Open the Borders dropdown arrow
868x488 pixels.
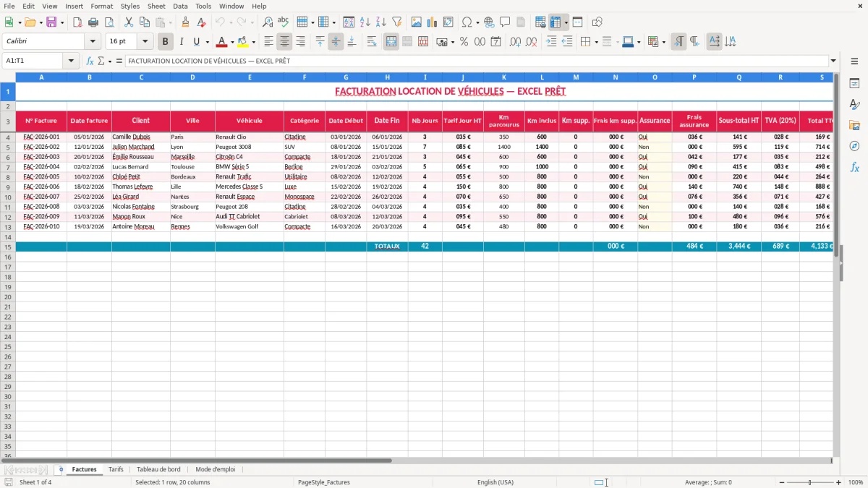click(x=597, y=42)
